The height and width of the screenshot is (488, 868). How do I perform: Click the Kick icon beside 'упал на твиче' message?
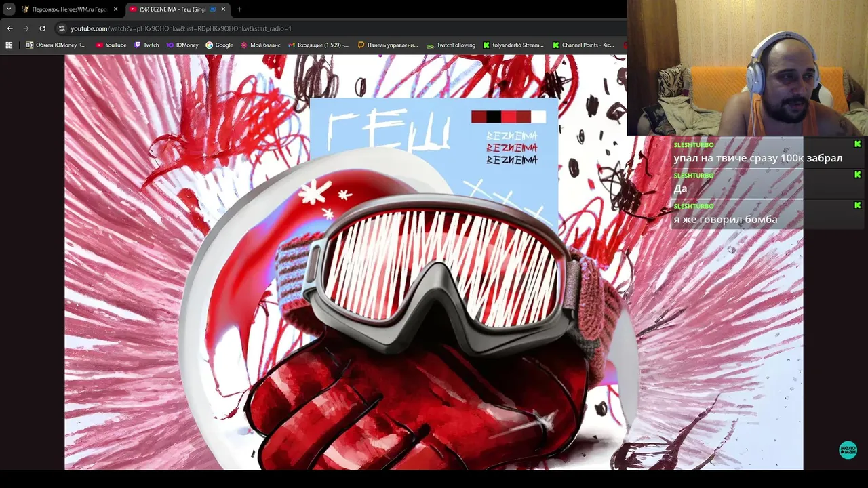tap(857, 144)
